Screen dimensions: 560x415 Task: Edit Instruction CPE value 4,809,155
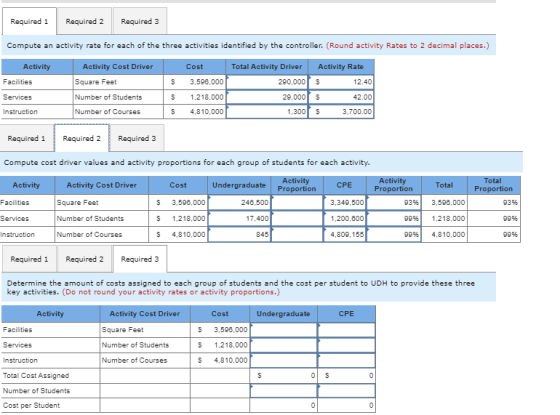tap(345, 235)
